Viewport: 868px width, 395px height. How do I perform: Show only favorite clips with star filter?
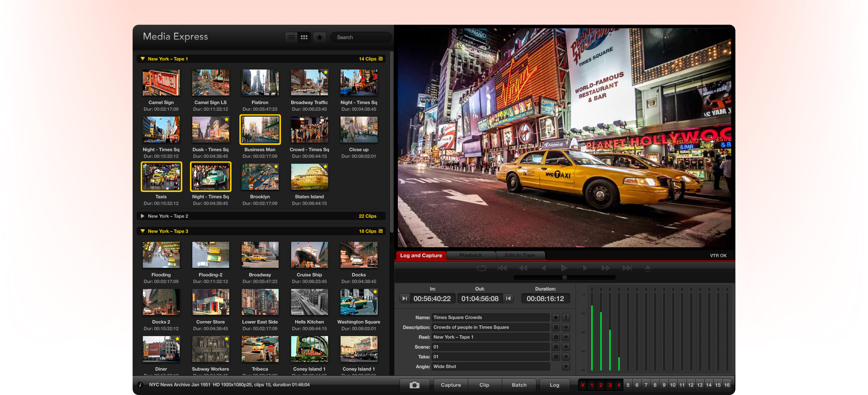coord(319,37)
